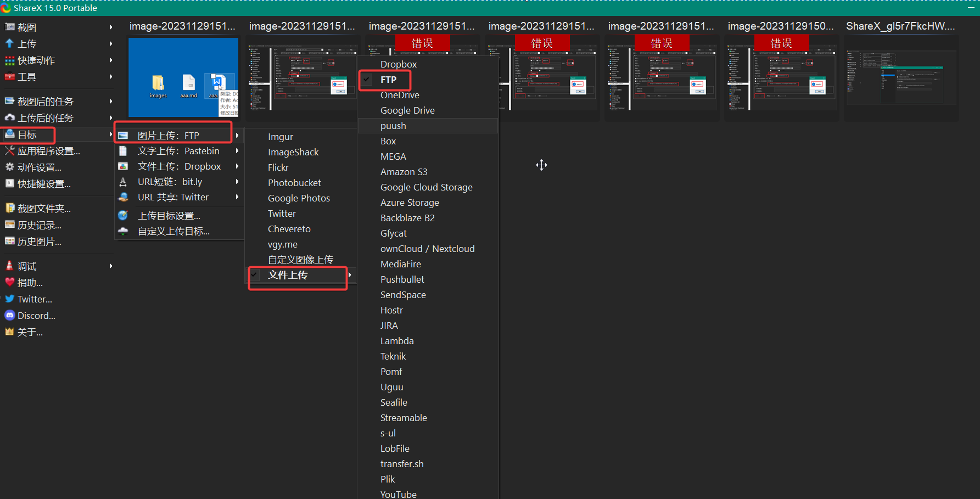Expand the 调试 submenu arrow
The image size is (980, 499).
click(x=111, y=266)
